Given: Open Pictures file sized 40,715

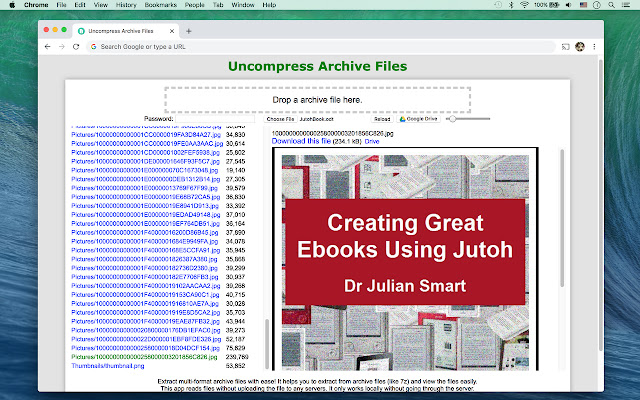Looking at the screenshot, I should click(x=145, y=295).
